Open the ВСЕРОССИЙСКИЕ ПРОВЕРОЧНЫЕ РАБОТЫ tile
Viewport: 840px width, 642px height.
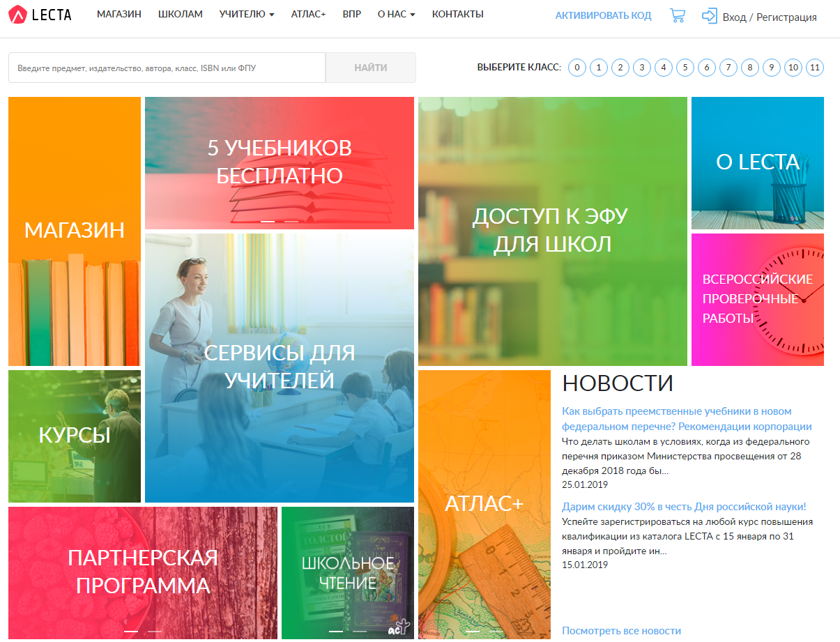click(x=758, y=300)
